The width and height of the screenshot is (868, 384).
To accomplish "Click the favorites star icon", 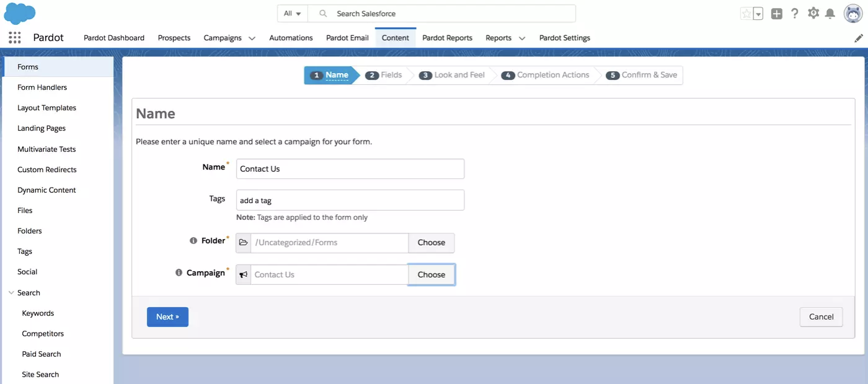I will 746,14.
